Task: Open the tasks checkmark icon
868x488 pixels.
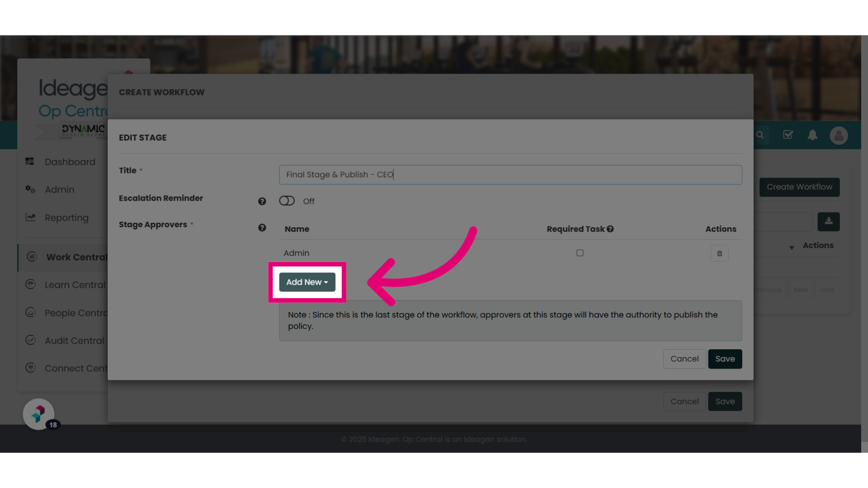Action: pos(788,135)
